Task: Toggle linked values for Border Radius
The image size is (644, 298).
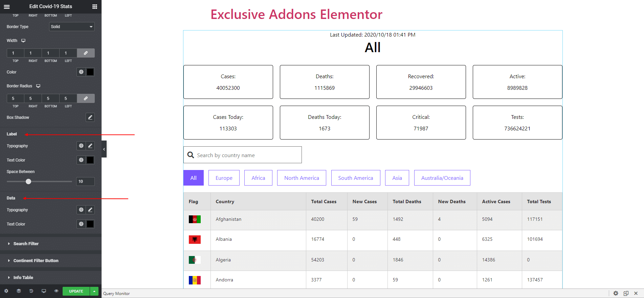Action: [86, 99]
